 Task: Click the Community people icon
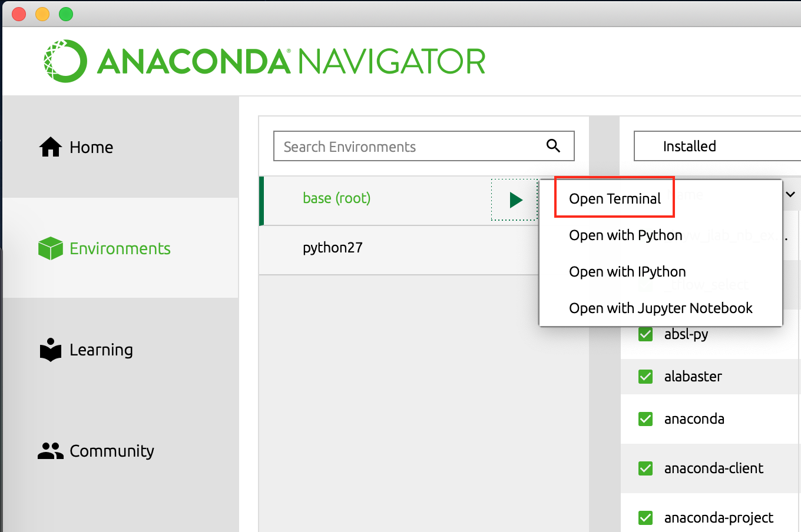point(51,451)
